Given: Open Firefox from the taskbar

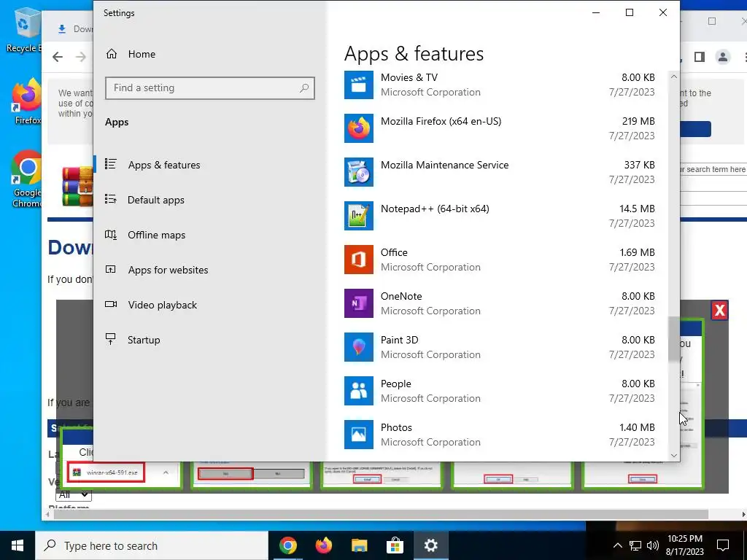Looking at the screenshot, I should (x=324, y=545).
